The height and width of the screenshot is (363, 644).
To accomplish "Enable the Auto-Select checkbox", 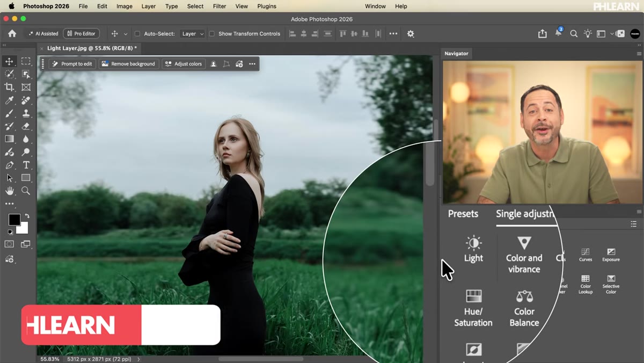I will tap(137, 33).
